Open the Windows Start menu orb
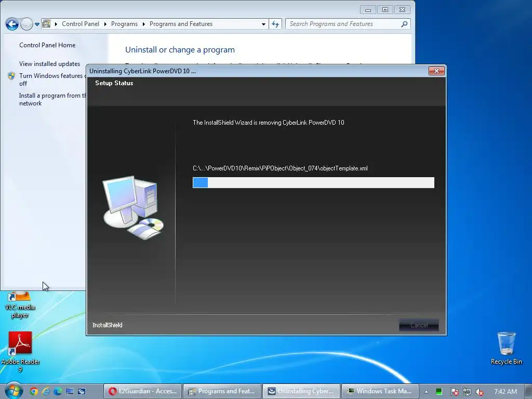The width and height of the screenshot is (532, 399). click(x=14, y=391)
